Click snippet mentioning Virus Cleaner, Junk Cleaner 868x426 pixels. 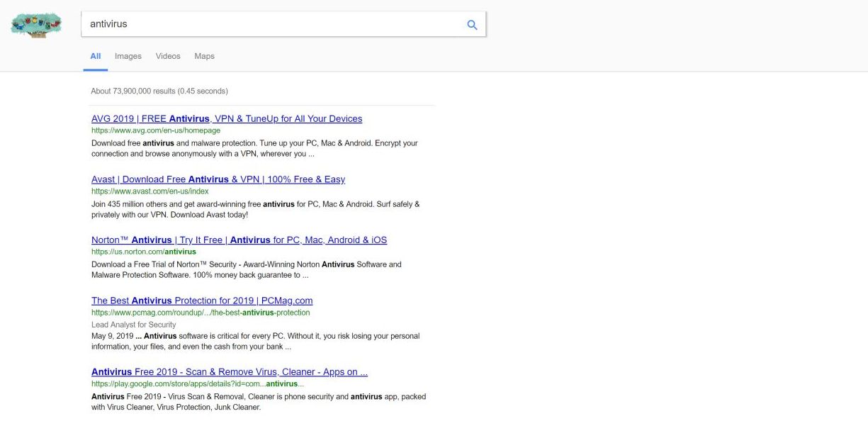point(259,402)
